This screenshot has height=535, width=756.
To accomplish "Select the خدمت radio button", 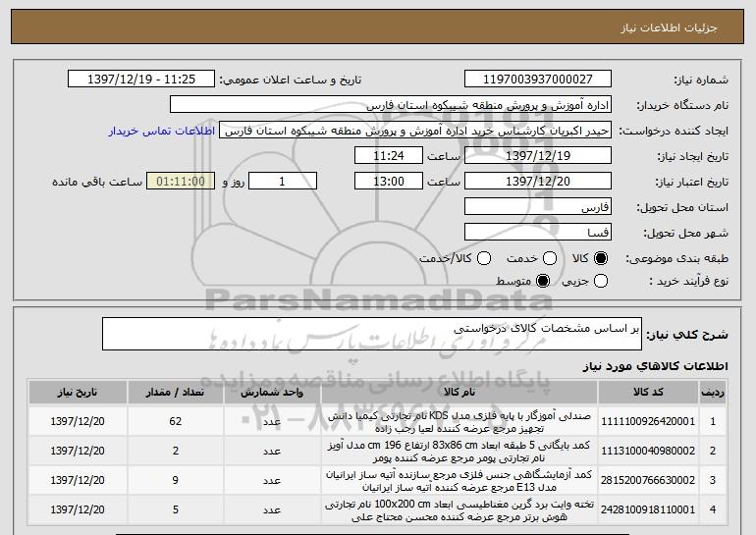I will click(x=550, y=259).
